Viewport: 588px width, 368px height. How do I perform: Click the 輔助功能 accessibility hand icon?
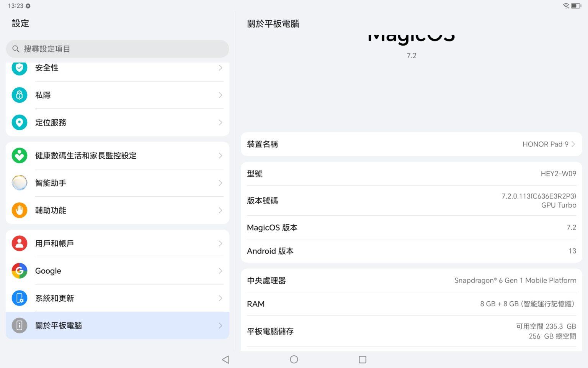click(x=20, y=210)
